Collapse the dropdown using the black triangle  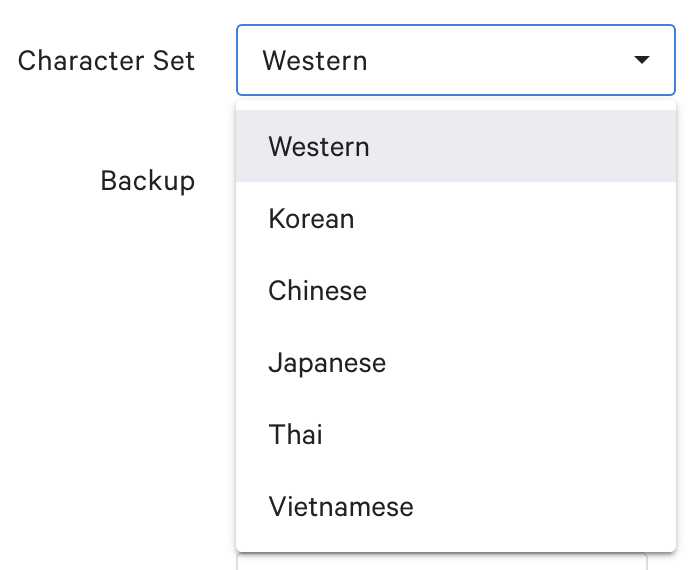pyautogui.click(x=641, y=60)
